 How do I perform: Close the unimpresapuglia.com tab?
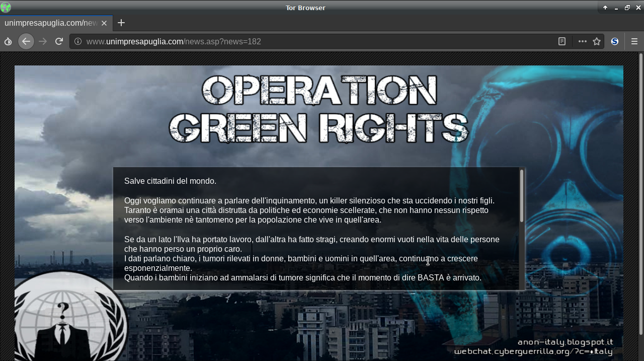coord(104,23)
